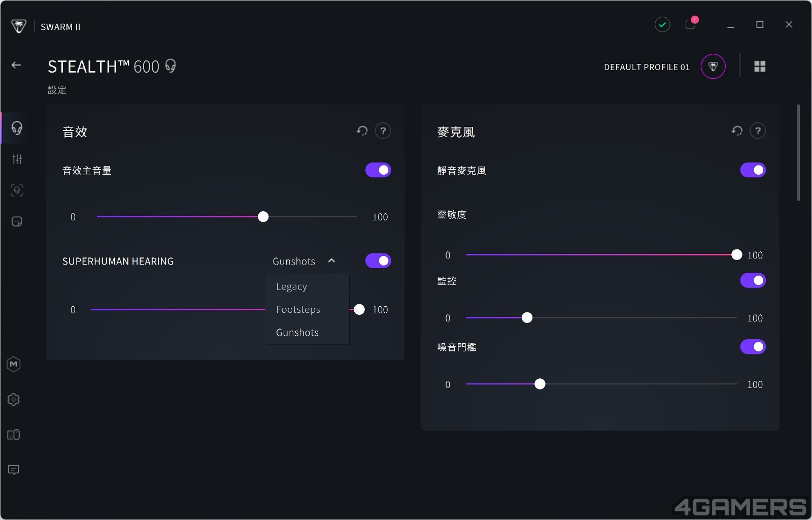Open the sticker-shaped sidebar icon below spatial audio
Image resolution: width=812 pixels, height=520 pixels.
pos(17,222)
